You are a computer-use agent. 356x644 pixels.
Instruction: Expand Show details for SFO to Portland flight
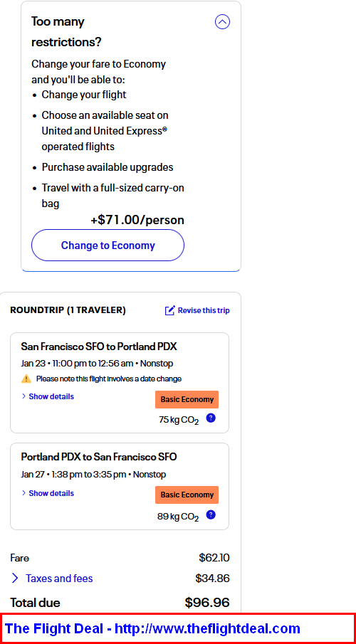pos(48,396)
